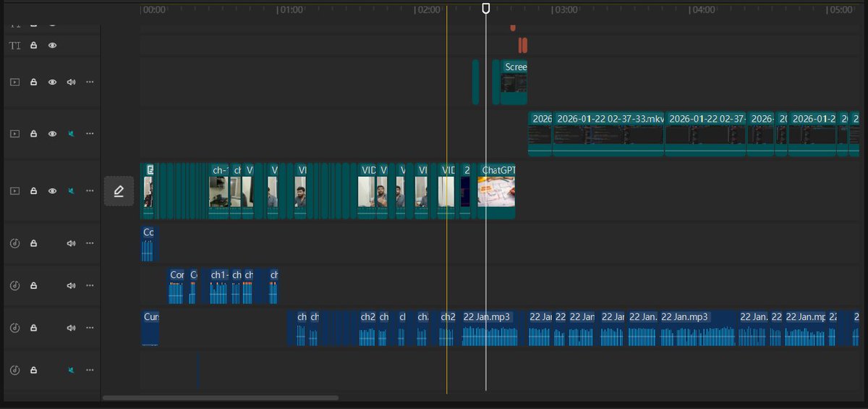Unmute the track with the mkv clips

click(71, 134)
